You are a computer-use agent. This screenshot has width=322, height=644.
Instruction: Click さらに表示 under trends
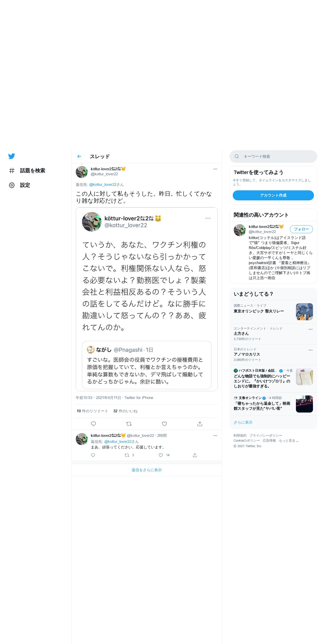[243, 422]
